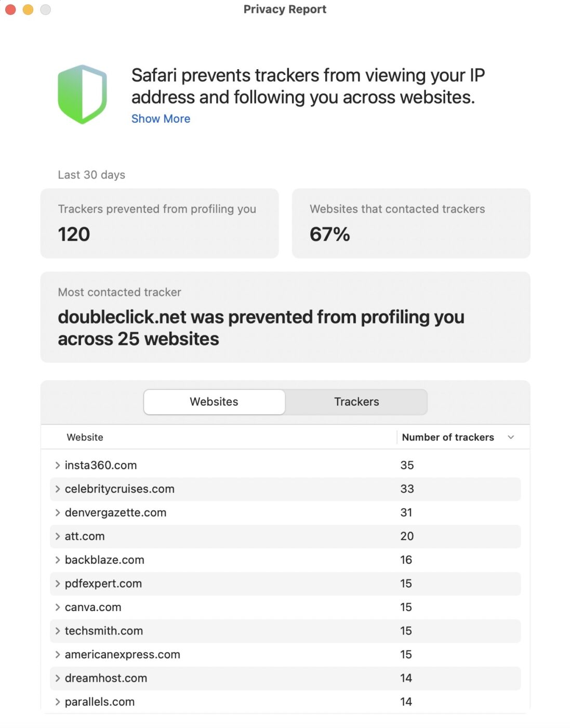Sort by the Website column header
Image resolution: width=570 pixels, height=728 pixels.
point(85,437)
